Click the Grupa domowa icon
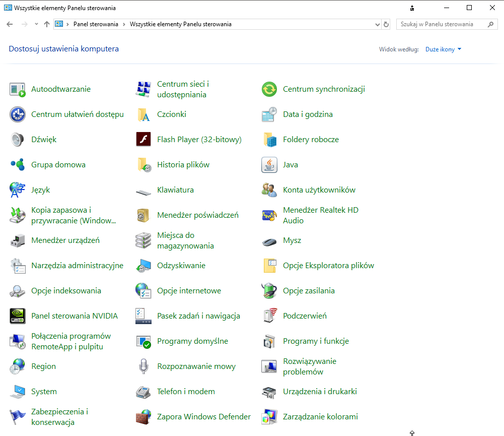 pos(18,165)
